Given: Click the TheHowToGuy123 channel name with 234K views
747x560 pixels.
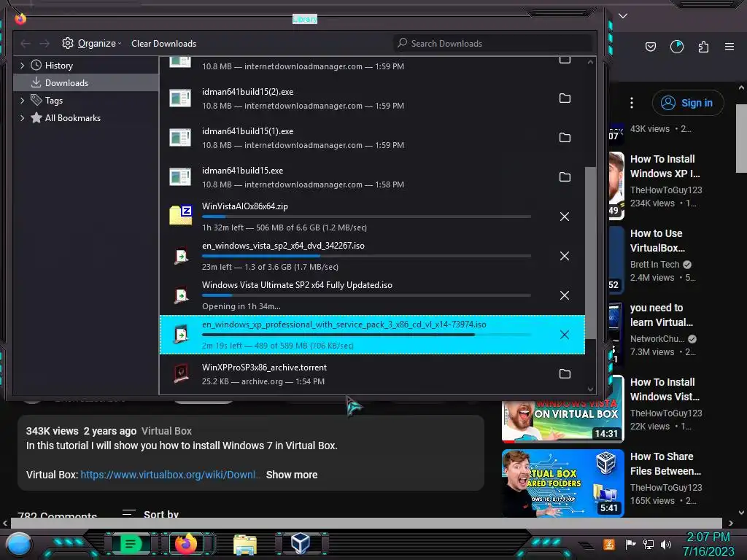Looking at the screenshot, I should (666, 190).
